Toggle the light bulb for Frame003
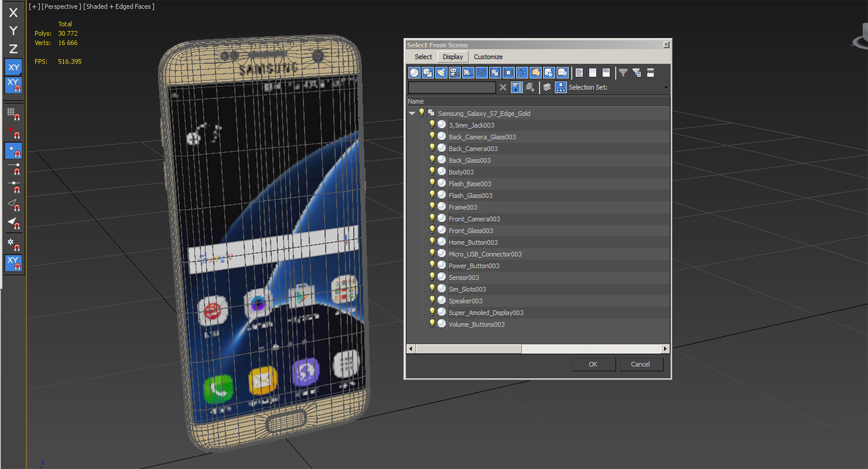Image resolution: width=868 pixels, height=469 pixels. coord(432,206)
